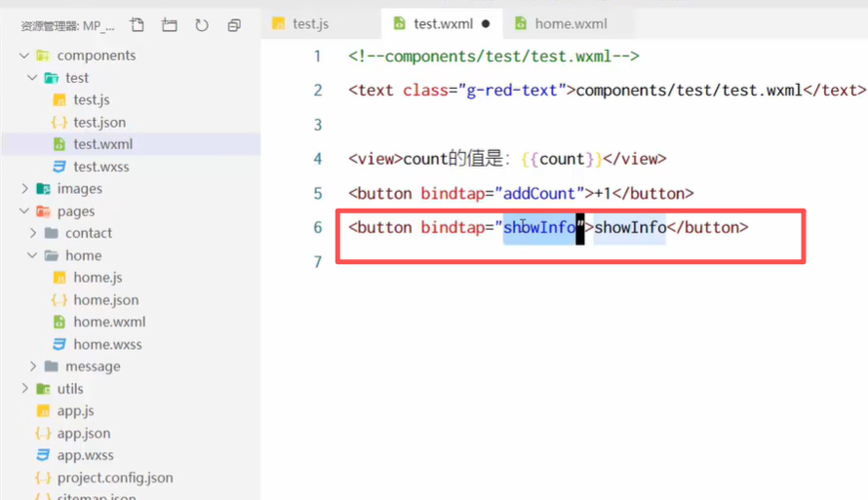Viewport: 868px width, 500px height.
Task: Click the test.wxss stylesheet icon
Action: 59,167
